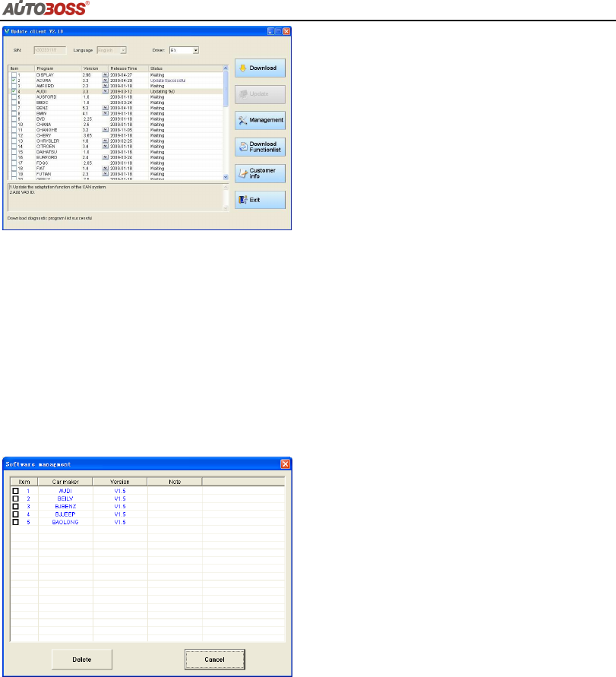Check the BEILV row in Software management
The image size is (616, 677).
click(x=15, y=498)
